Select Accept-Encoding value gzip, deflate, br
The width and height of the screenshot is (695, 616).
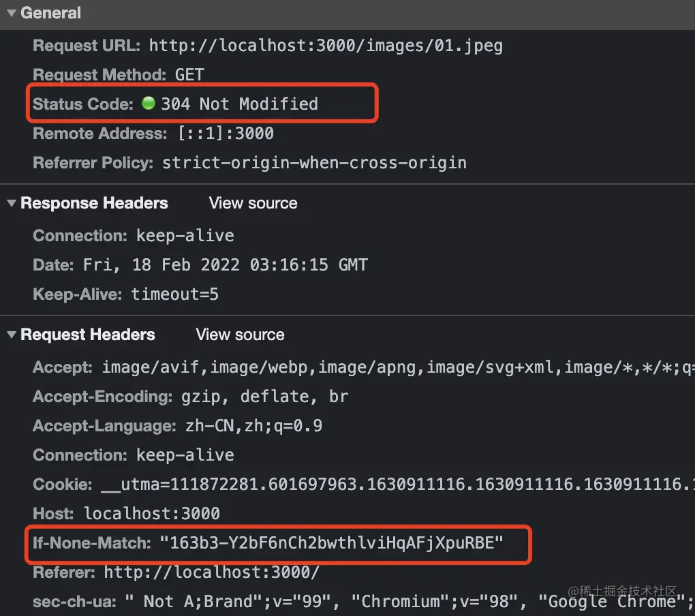click(264, 396)
